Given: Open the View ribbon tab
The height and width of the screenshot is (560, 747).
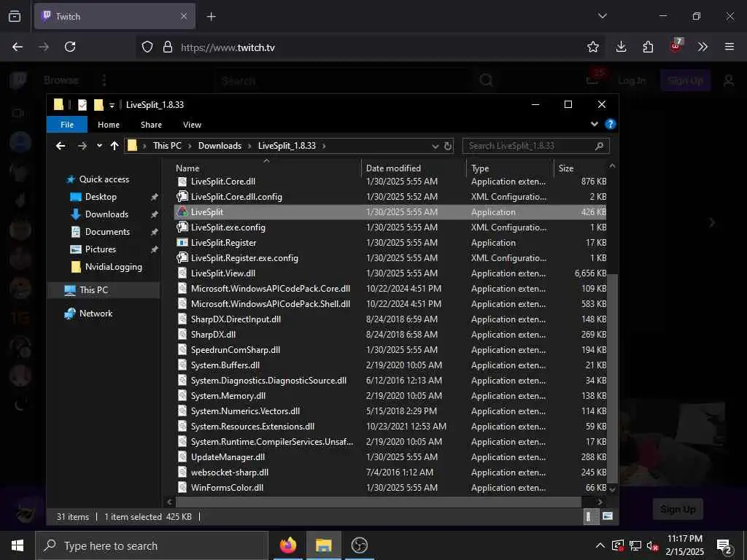Looking at the screenshot, I should (192, 125).
